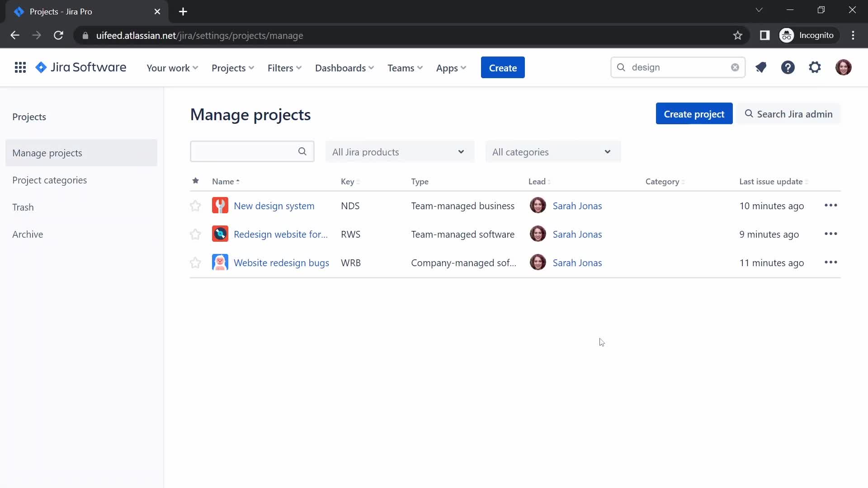
Task: Click the Redesign website project icon
Action: (220, 234)
